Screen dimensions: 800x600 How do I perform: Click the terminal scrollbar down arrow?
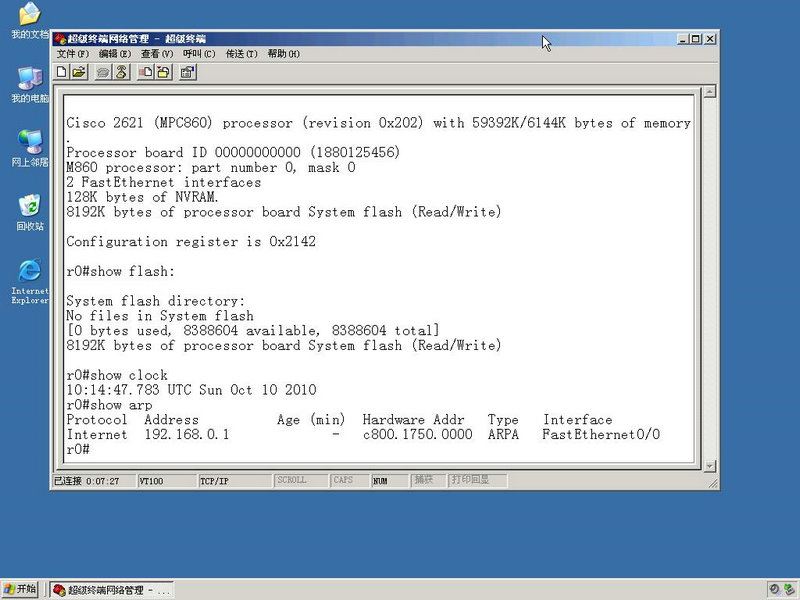pos(710,465)
